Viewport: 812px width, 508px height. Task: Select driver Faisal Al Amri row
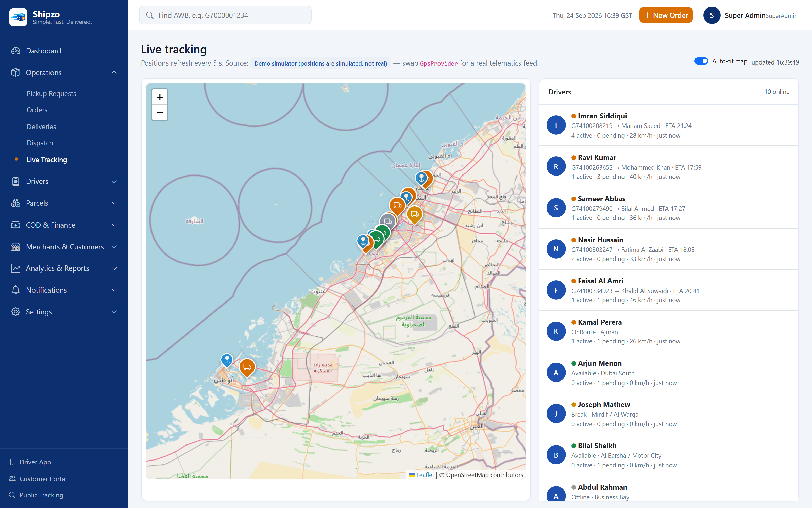(668, 290)
